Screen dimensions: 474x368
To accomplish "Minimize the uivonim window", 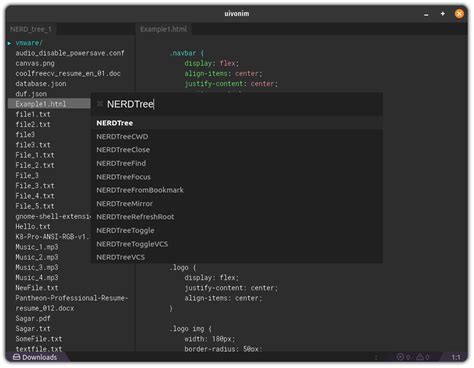I will click(426, 14).
